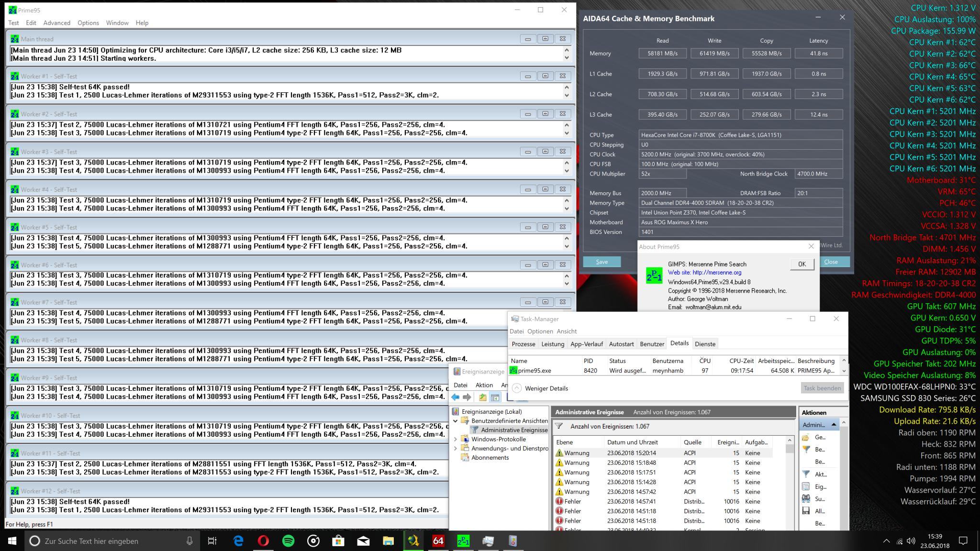Image resolution: width=980 pixels, height=551 pixels.
Task: Toggle the console tree pane toolbar icon
Action: tap(495, 397)
